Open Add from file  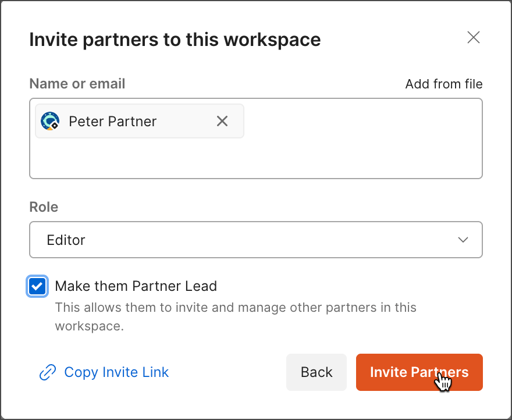[443, 84]
